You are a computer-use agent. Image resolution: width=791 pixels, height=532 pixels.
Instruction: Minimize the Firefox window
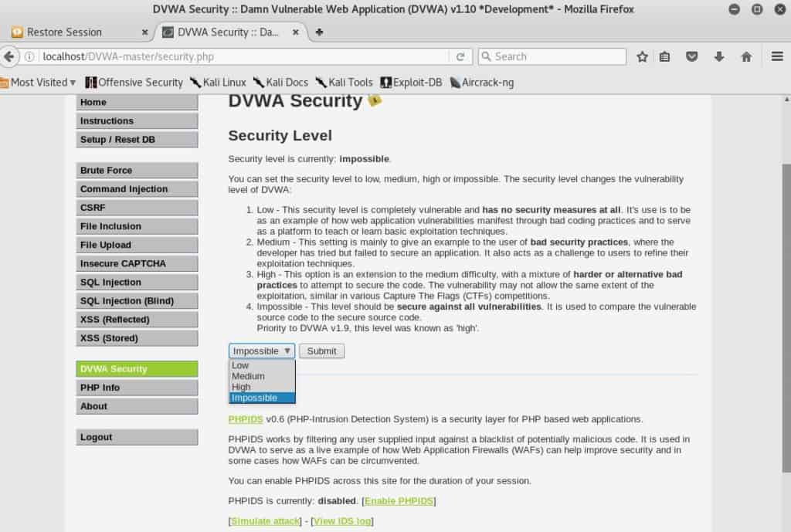tap(734, 9)
